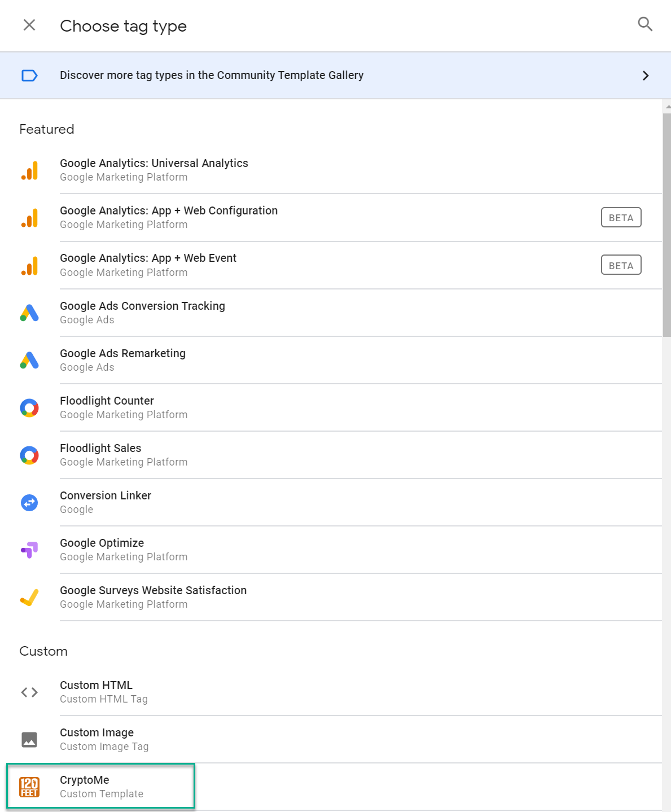
Task: Click the CryptoMe 120 Feet logo icon
Action: [29, 787]
